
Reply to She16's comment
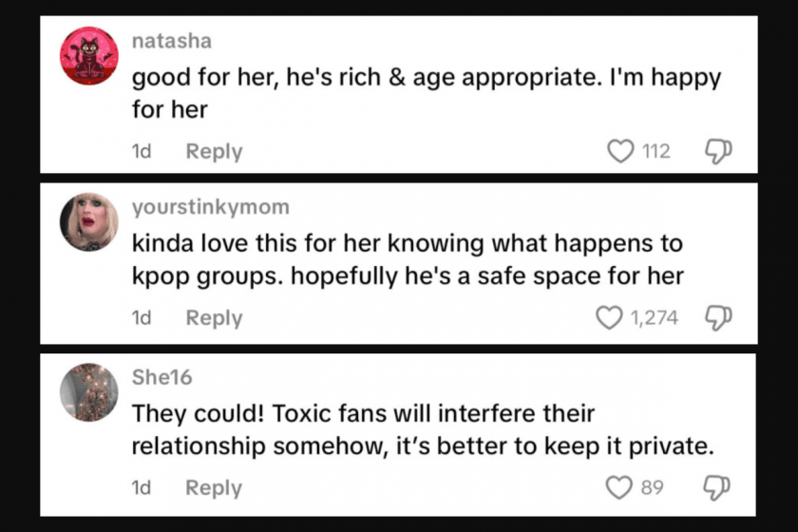click(214, 487)
